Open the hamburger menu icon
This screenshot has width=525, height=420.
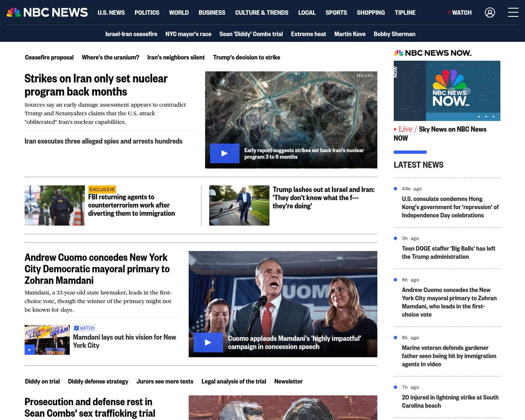tap(513, 13)
